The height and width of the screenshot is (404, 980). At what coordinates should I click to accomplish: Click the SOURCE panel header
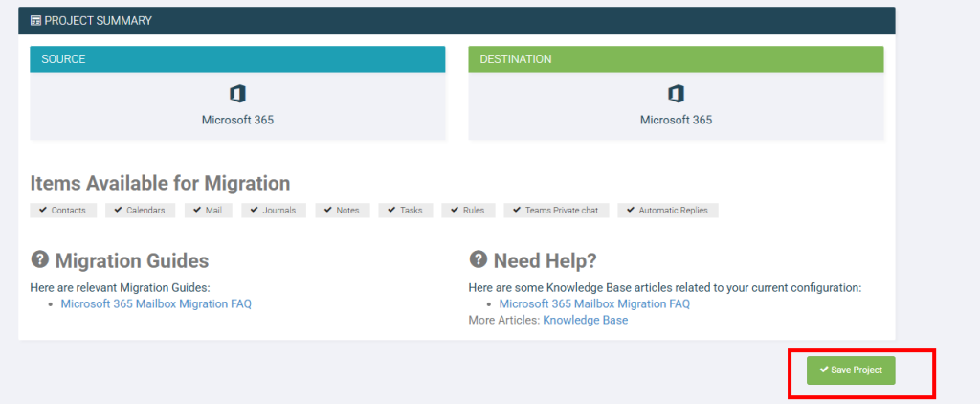(x=237, y=59)
